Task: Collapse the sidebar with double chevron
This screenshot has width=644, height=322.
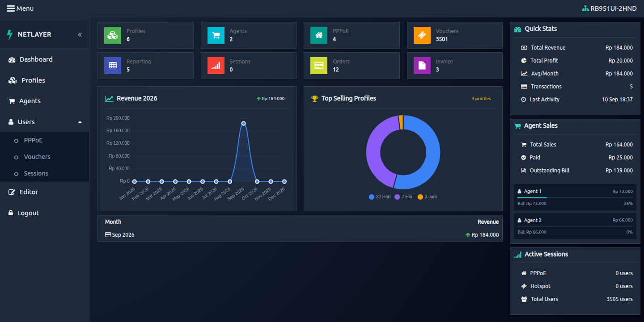Action: click(80, 34)
